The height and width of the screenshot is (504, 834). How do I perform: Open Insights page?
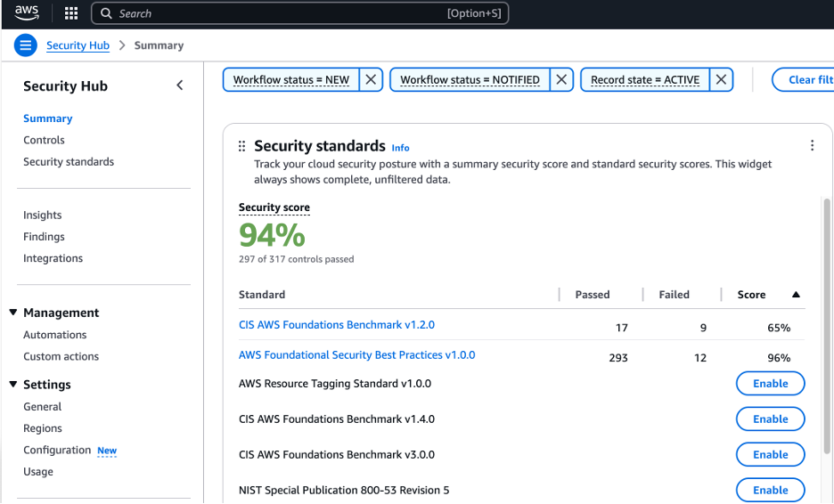(43, 215)
